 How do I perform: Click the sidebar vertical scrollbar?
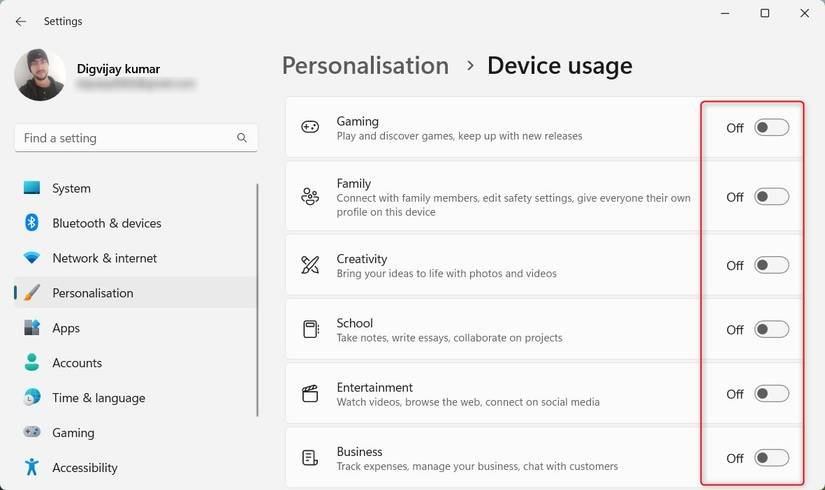258,300
